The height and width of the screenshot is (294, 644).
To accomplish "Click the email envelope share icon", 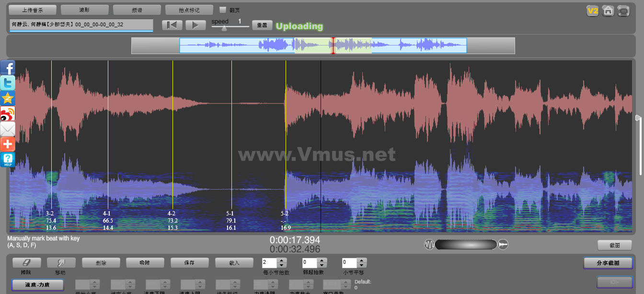I will click(x=8, y=129).
